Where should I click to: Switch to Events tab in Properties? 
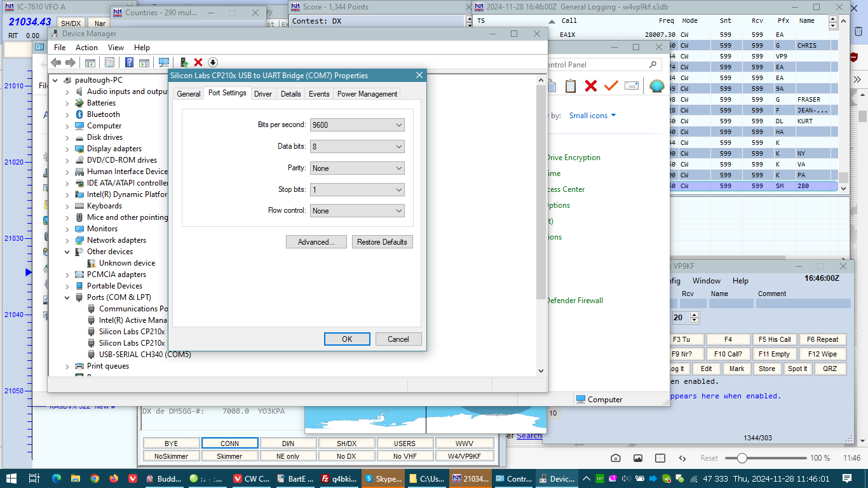click(x=319, y=94)
